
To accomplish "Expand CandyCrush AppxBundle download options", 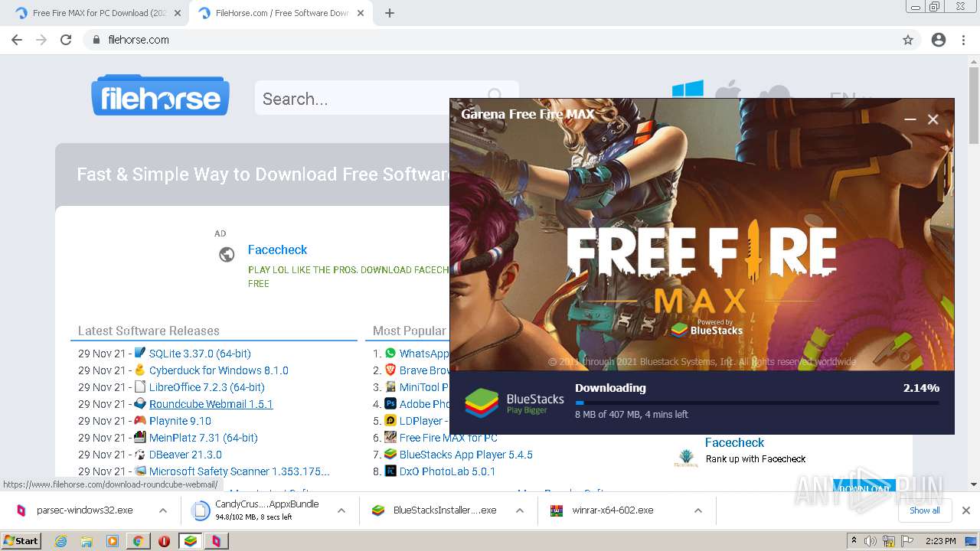I will [x=341, y=510].
